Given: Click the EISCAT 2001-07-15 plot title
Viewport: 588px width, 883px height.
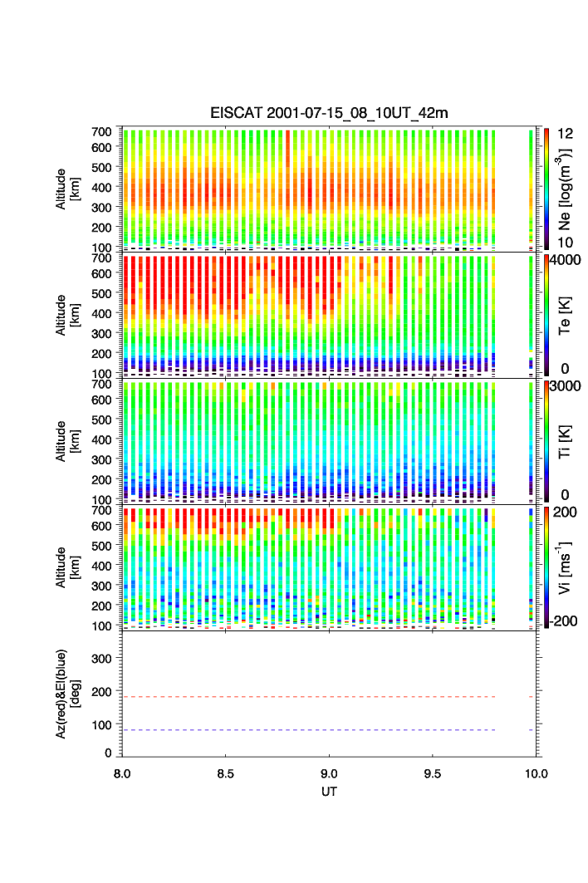Looking at the screenshot, I should [x=329, y=113].
